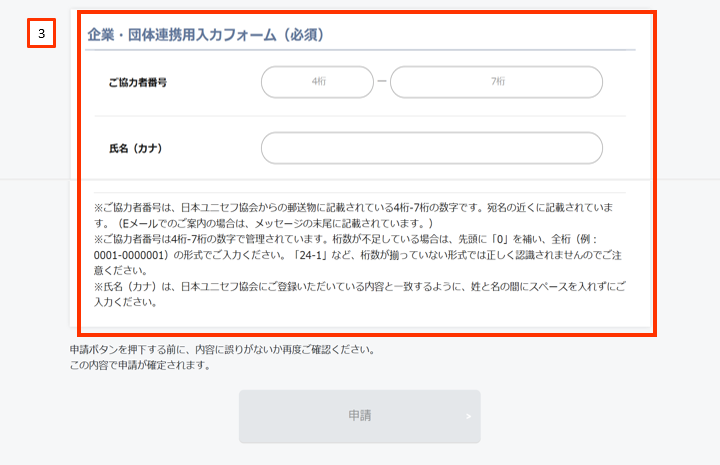Screen dimensions: 720x465
Task: Click the 申請ボタンを押下する前に confirmation text
Action: [x=222, y=350]
